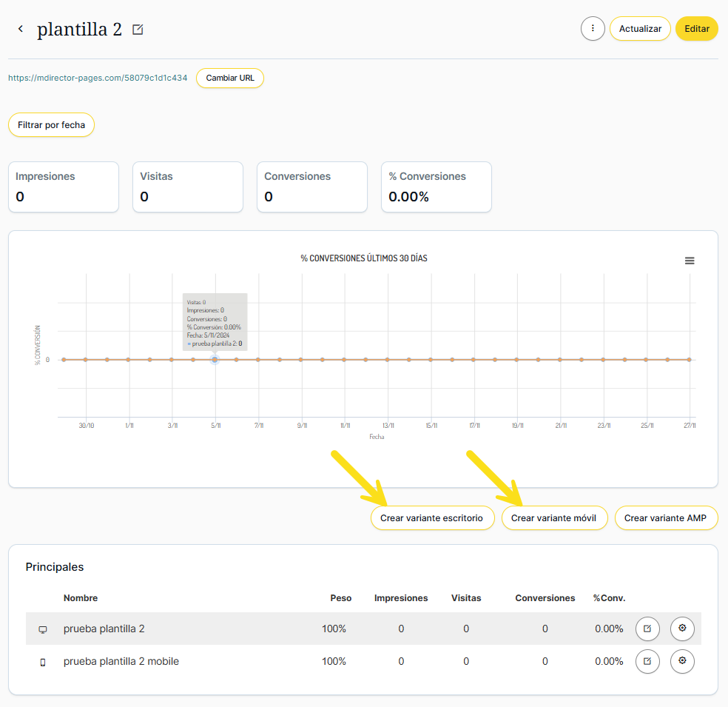Image resolution: width=728 pixels, height=707 pixels.
Task: Click the mobile phone icon in second row
Action: 43,662
